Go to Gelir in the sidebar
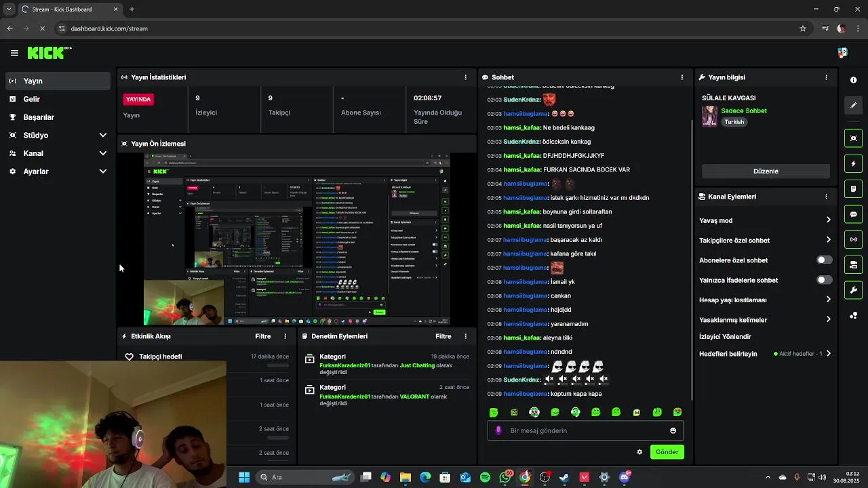The width and height of the screenshot is (868, 488). pyautogui.click(x=58, y=99)
